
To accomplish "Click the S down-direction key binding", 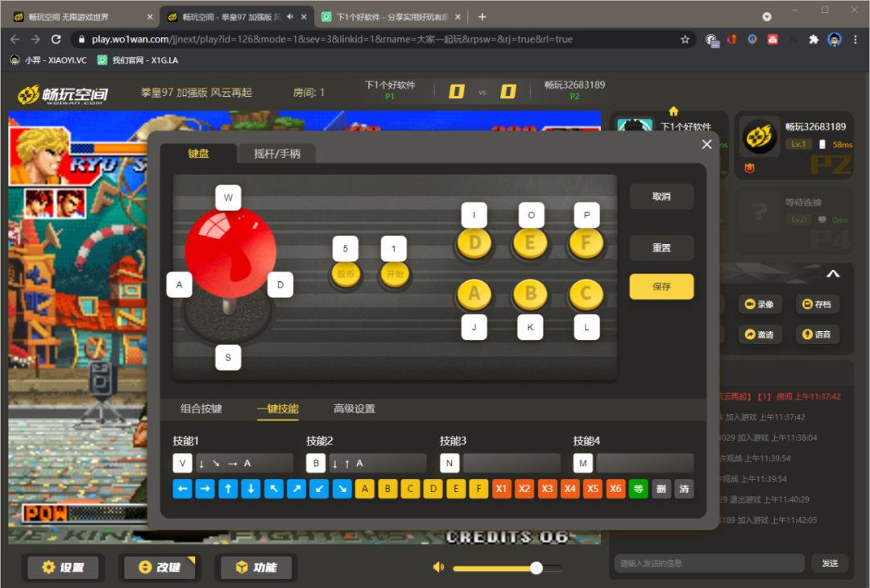I will click(228, 358).
